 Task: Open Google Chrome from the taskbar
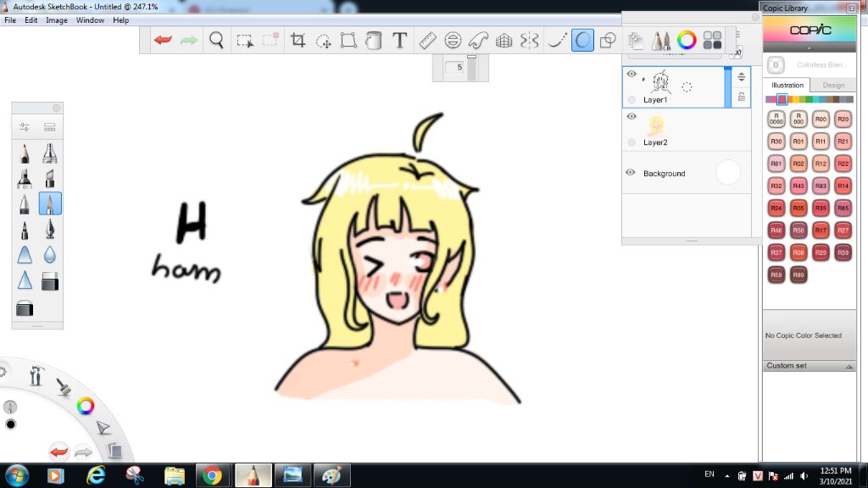pyautogui.click(x=212, y=475)
